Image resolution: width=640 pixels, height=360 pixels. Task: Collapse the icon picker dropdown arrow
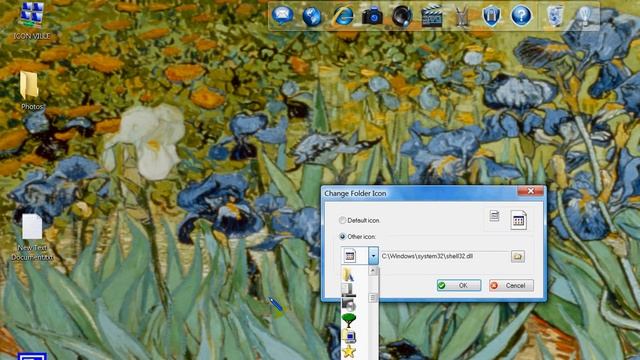373,256
